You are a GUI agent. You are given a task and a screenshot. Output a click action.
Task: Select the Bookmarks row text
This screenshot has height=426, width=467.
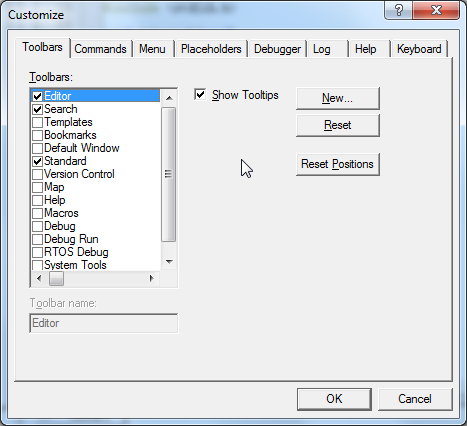click(x=70, y=135)
